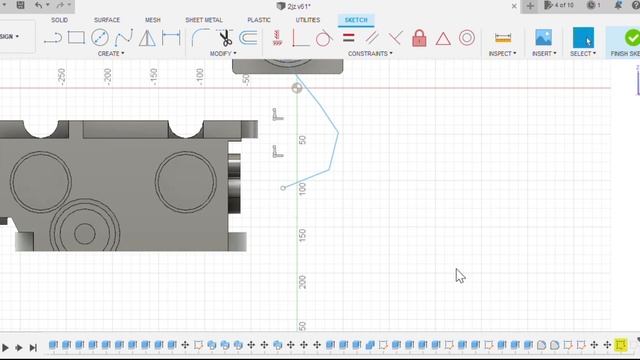This screenshot has width=640, height=360.
Task: Activate the Trim scissors tool
Action: click(x=224, y=38)
